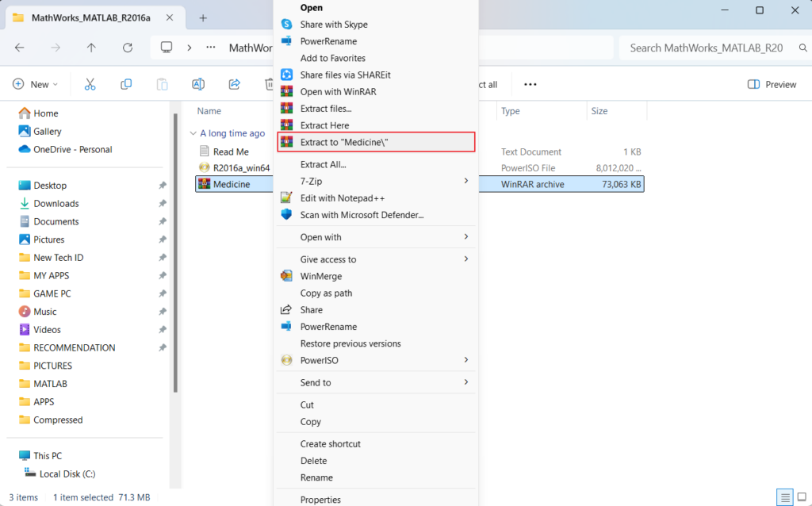This screenshot has height=506, width=812.
Task: Click the Notepad++ icon beside Edit with Notepad++
Action: 285,198
